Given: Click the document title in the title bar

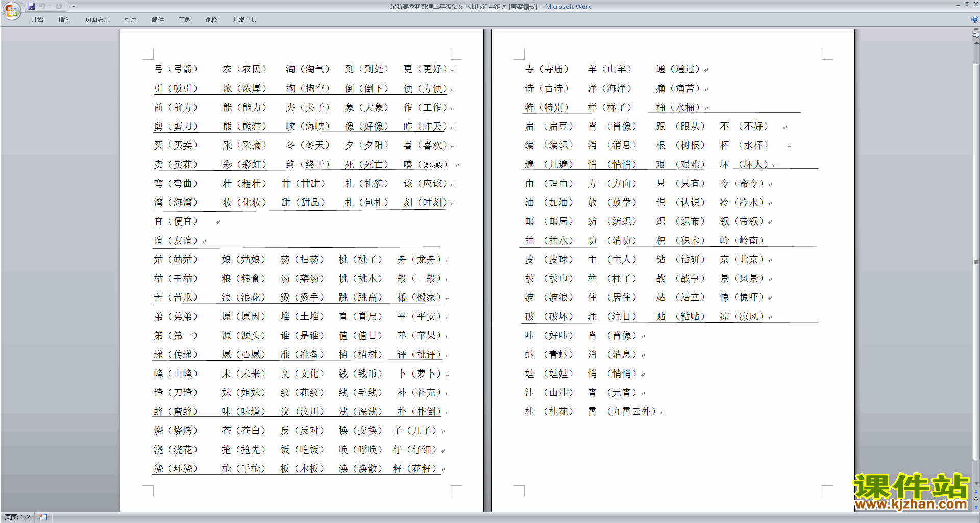Looking at the screenshot, I should click(491, 6).
